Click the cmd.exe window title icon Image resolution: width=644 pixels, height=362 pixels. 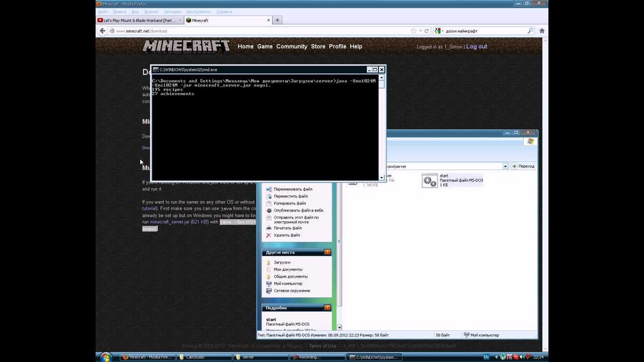155,69
